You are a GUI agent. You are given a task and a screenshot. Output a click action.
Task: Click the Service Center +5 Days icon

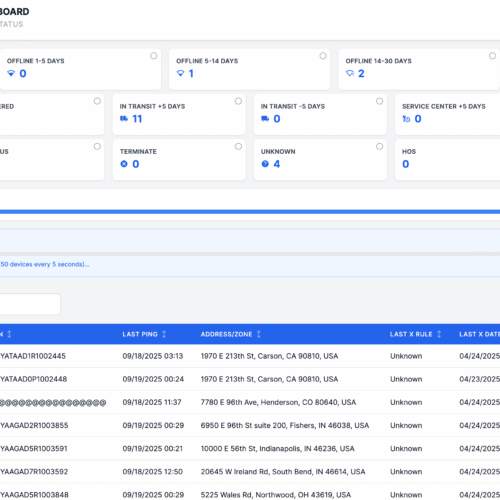406,119
